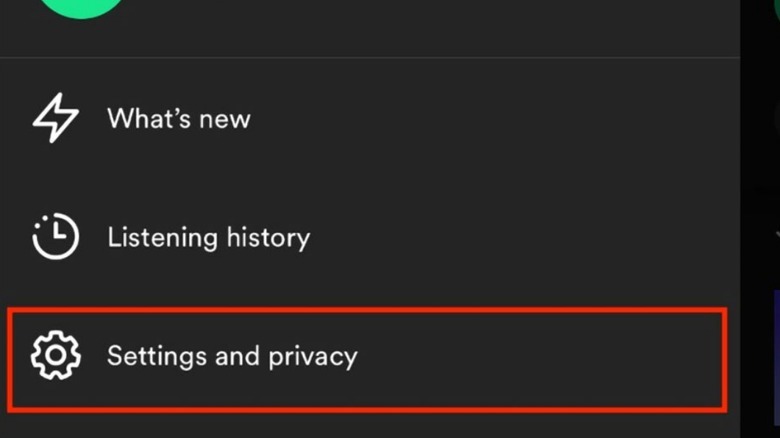Dismiss the menu via the dark right strip
780x438 pixels.
coord(759,200)
